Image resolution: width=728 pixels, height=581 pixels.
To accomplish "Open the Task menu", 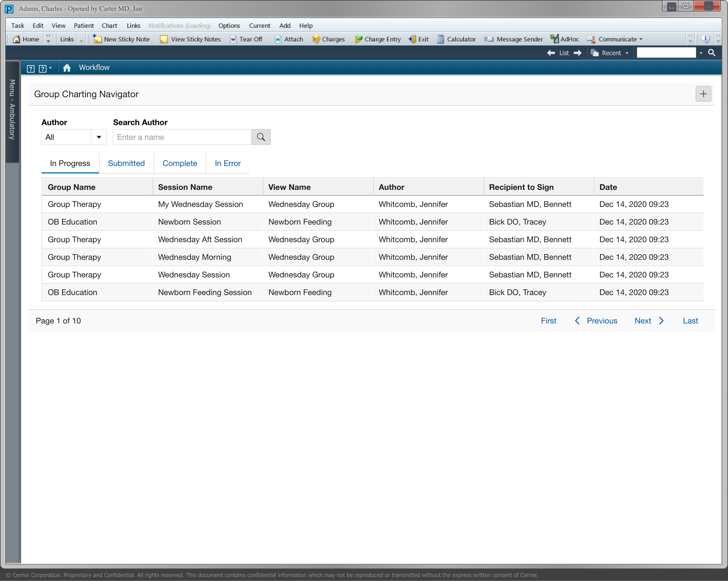I will click(17, 26).
